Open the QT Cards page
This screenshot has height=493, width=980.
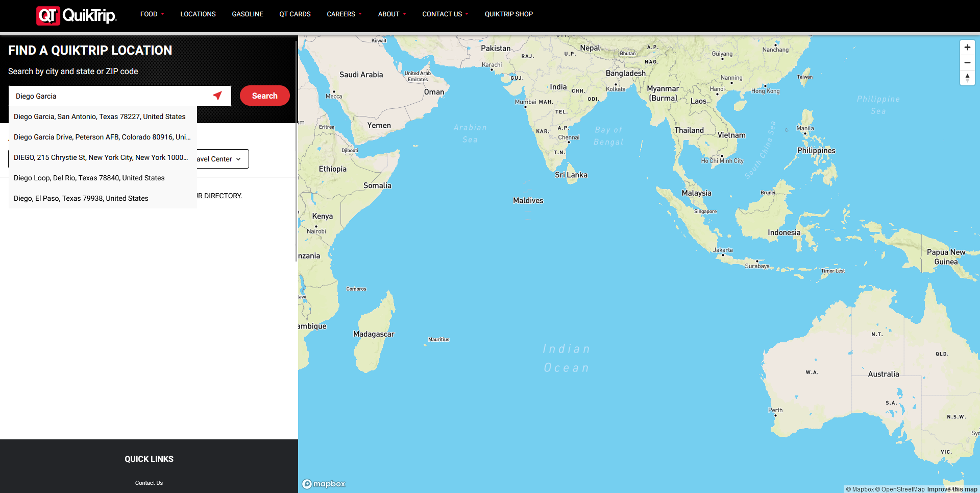295,14
